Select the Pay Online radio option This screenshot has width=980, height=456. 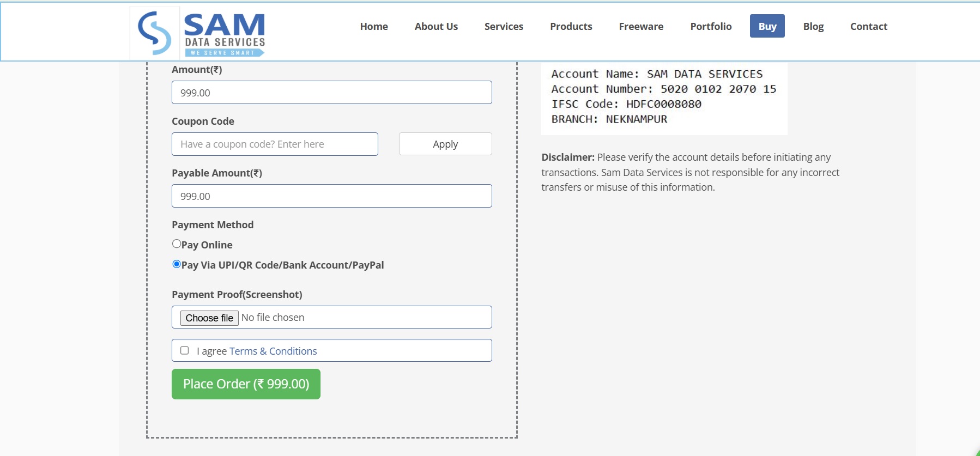coord(177,244)
